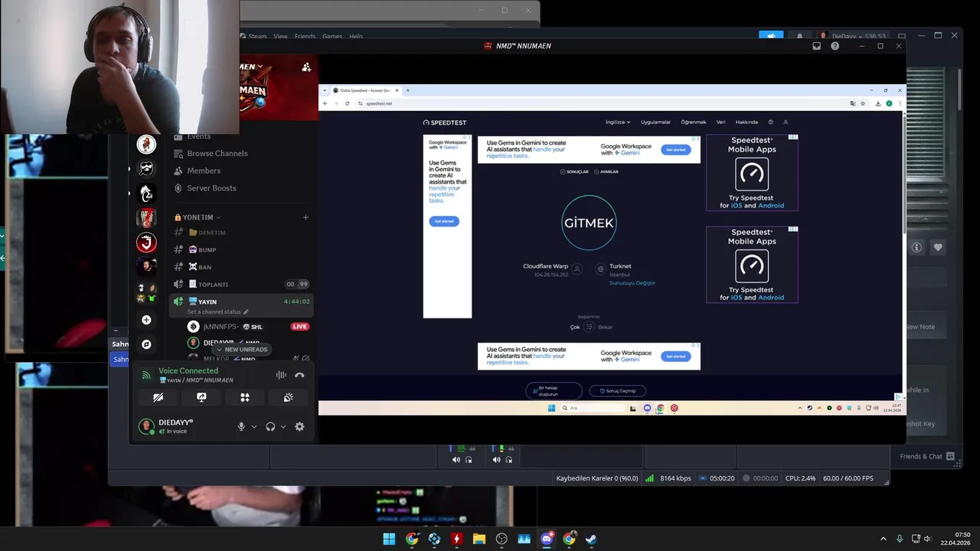Show hidden tray icons chevron
The width and height of the screenshot is (980, 551).
pyautogui.click(x=883, y=539)
